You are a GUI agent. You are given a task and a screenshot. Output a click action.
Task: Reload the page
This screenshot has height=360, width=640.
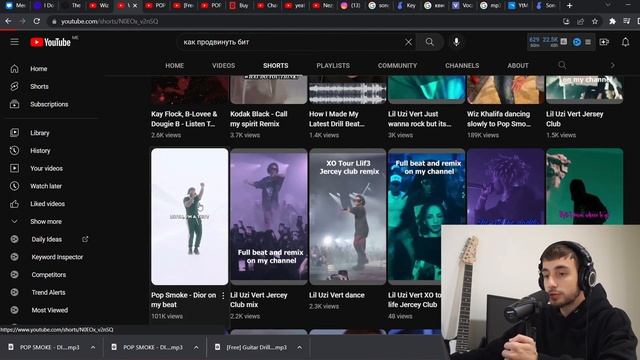click(37, 21)
